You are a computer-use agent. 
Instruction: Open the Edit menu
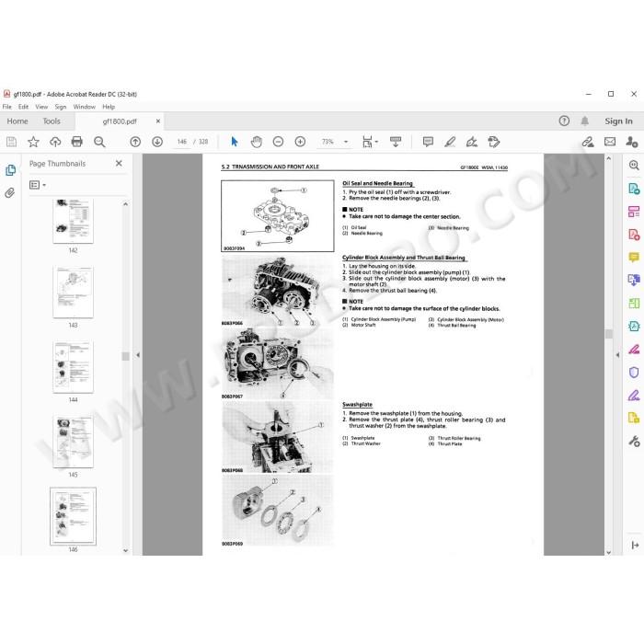click(x=23, y=107)
